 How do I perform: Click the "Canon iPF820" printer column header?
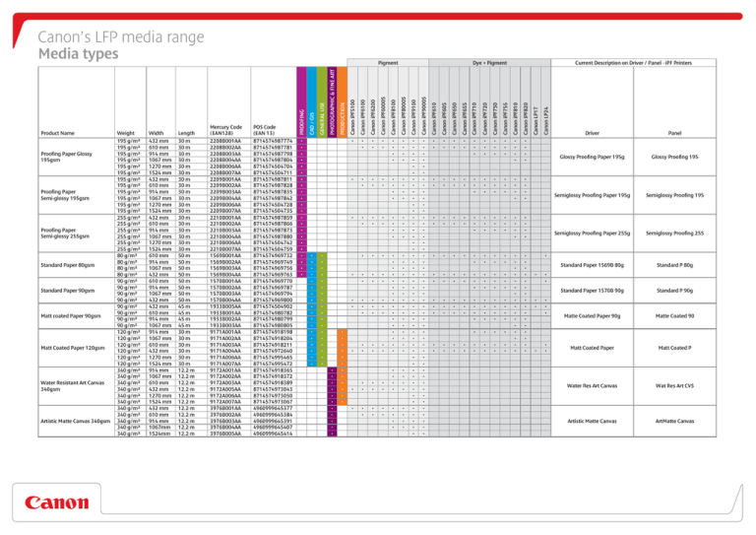pos(525,118)
